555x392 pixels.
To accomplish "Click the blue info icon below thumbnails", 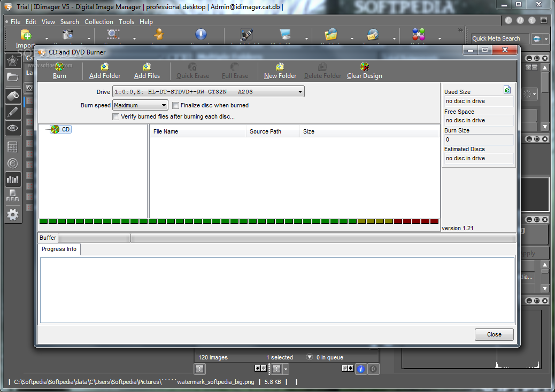I will coord(361,369).
